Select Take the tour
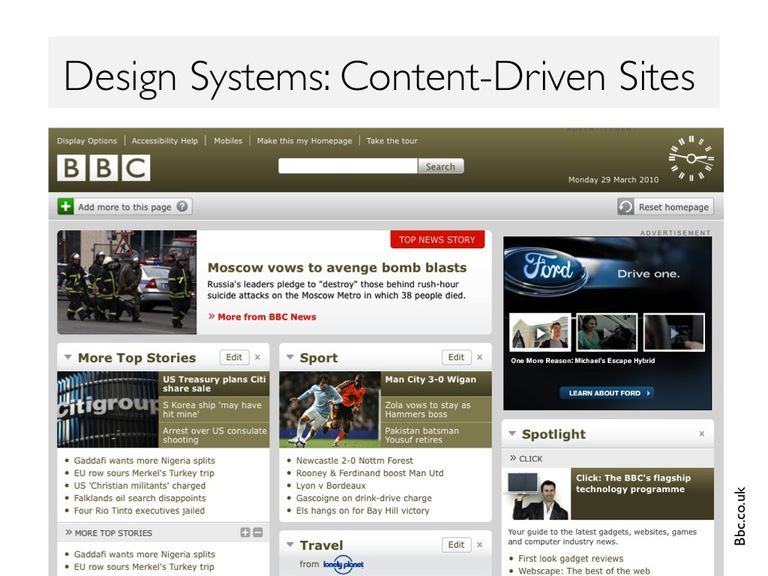The image size is (768, 576). tap(392, 141)
